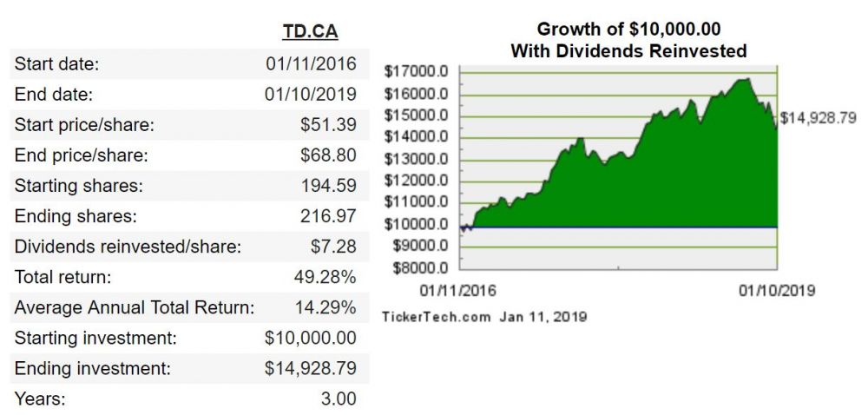Select the Start date value 01/11/2016
Image resolution: width=868 pixels, height=415 pixels.
(311, 63)
